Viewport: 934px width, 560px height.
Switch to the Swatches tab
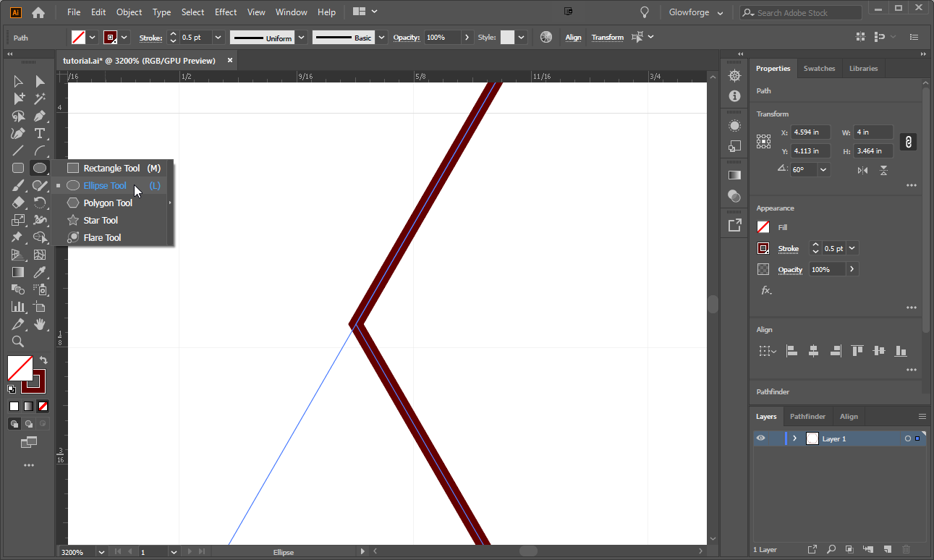tap(819, 68)
